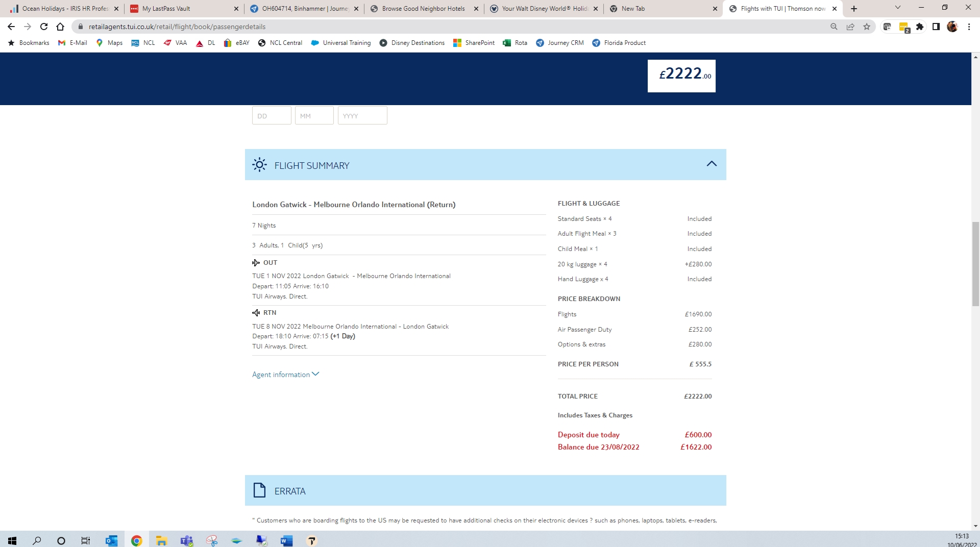Switch to Chrome on the taskbar
The height and width of the screenshot is (547, 980).
[x=136, y=540]
